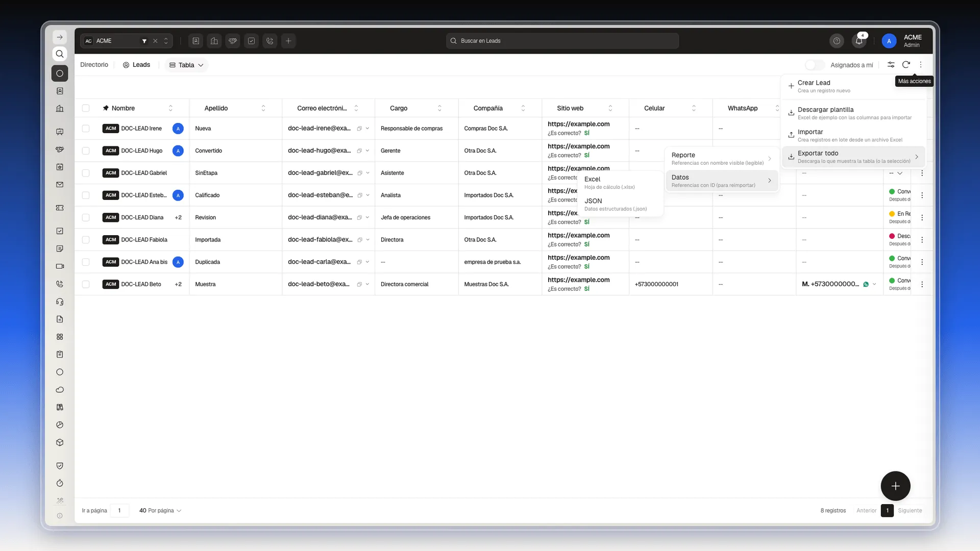Image resolution: width=980 pixels, height=551 pixels.
Task: Expand email dropdown in DOC-LEAD Hugo row
Action: [367, 151]
